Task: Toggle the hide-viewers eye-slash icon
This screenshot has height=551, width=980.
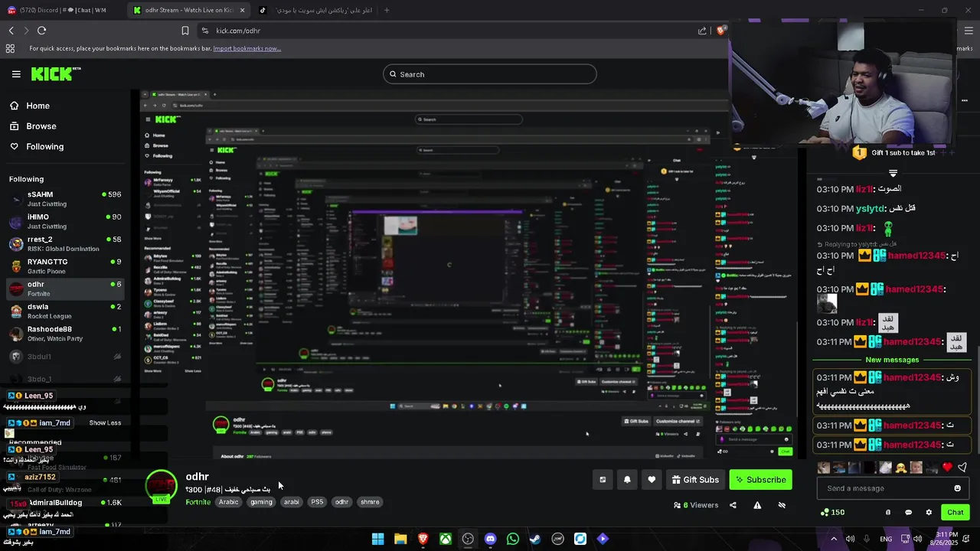Action: click(782, 505)
